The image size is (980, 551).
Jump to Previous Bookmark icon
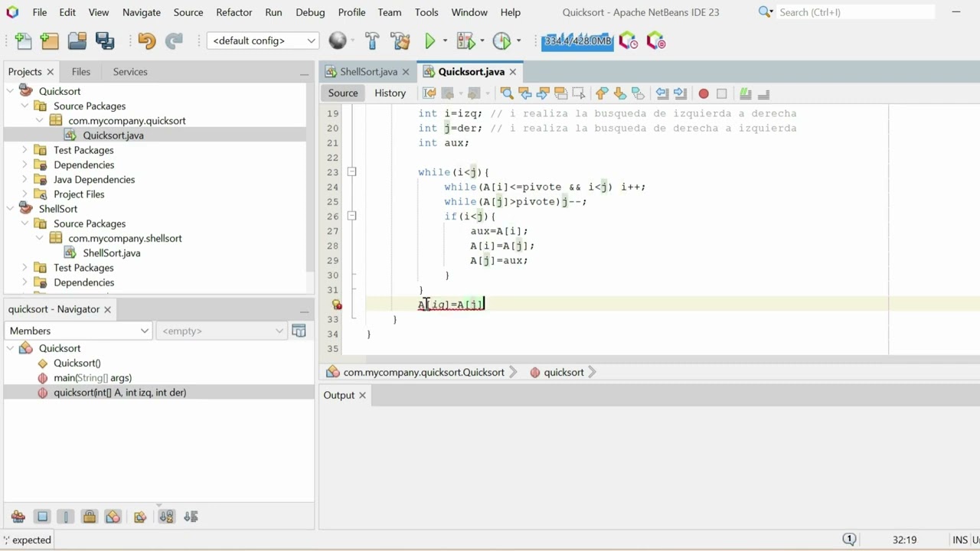(602, 93)
